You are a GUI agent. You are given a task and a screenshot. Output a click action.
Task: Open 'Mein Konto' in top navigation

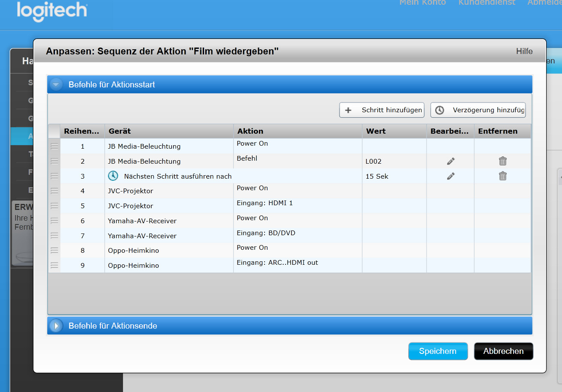(422, 3)
